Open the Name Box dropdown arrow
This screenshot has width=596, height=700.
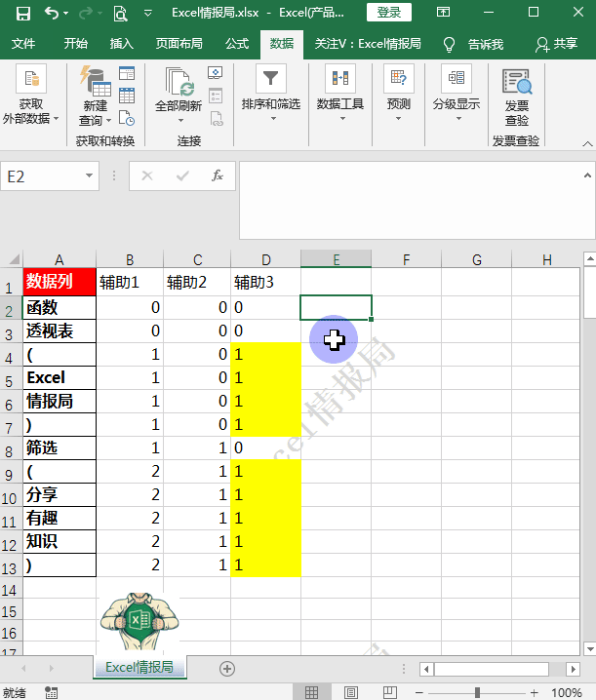coord(90,175)
